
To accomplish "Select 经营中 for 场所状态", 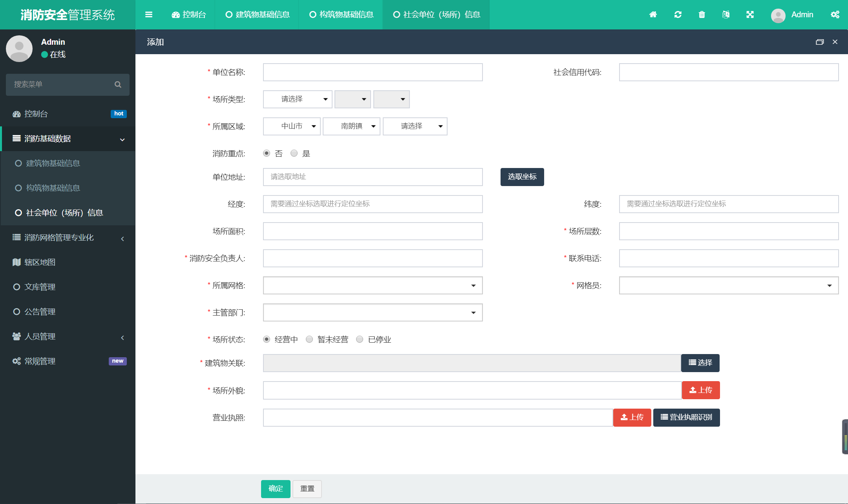I will pos(267,339).
